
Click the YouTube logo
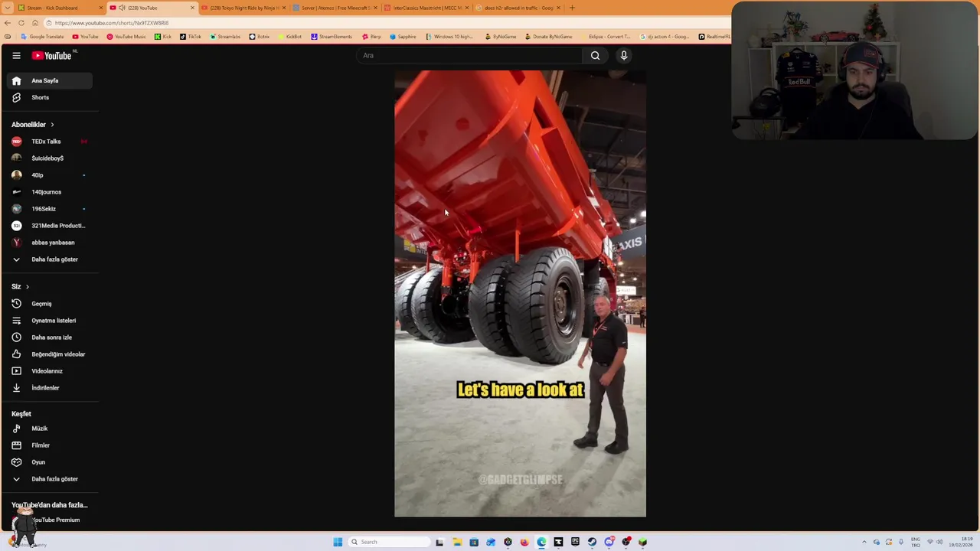52,55
